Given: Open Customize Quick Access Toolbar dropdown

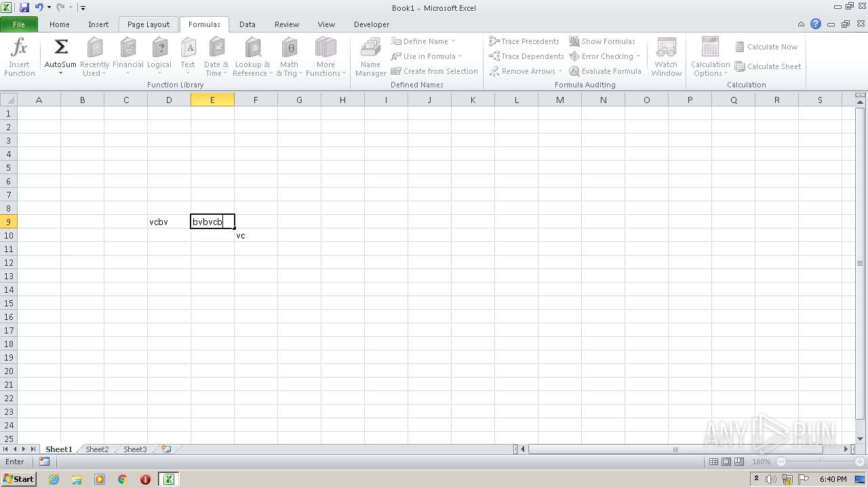Looking at the screenshot, I should coord(83,7).
